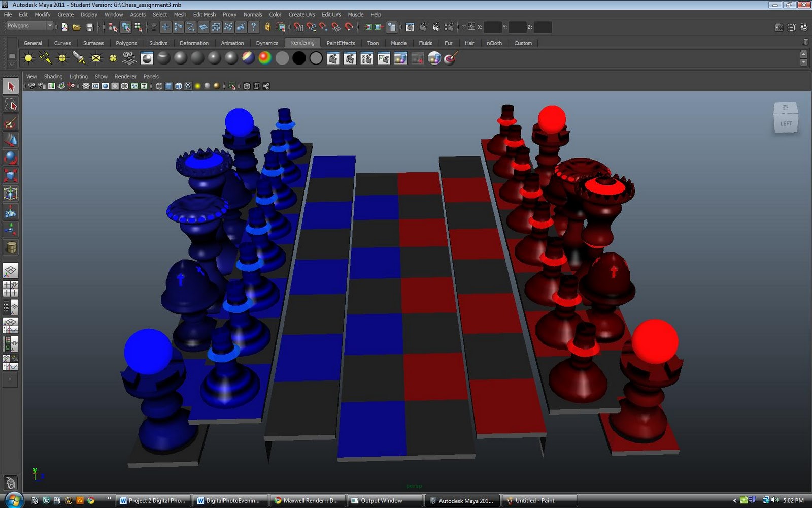Image resolution: width=812 pixels, height=508 pixels.
Task: Select the Lasso selection tool in the toolbox
Action: [x=10, y=105]
